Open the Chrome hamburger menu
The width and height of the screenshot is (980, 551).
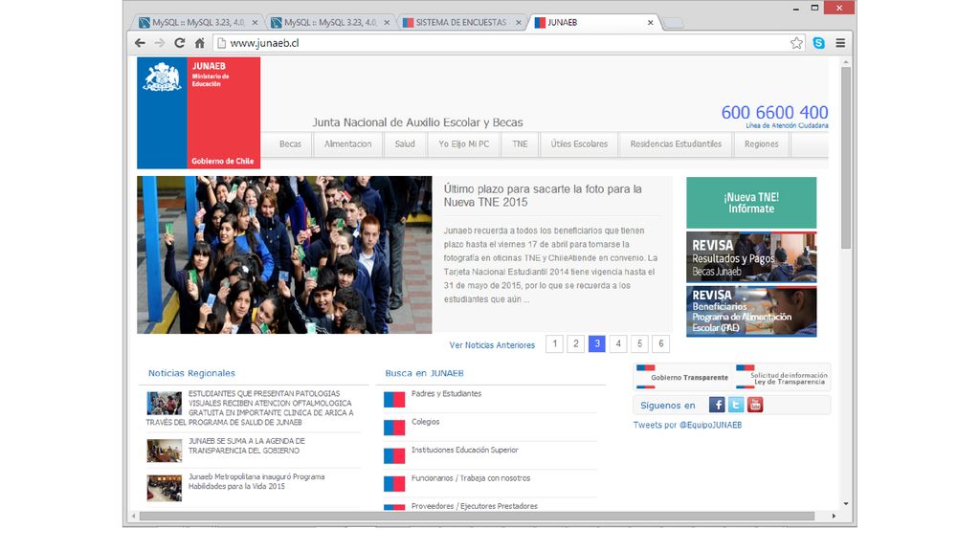[x=840, y=43]
